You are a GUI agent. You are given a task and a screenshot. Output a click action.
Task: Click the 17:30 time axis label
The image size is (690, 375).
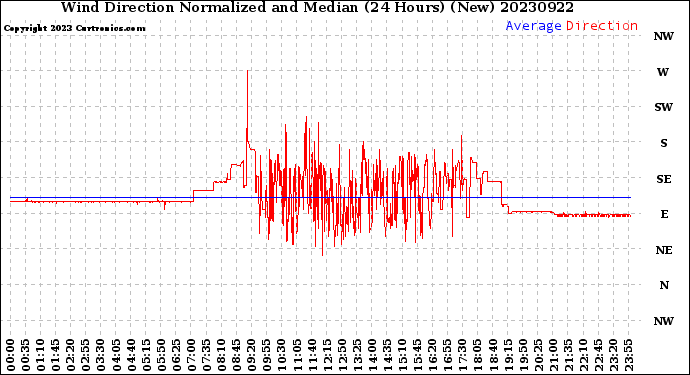[462, 355]
